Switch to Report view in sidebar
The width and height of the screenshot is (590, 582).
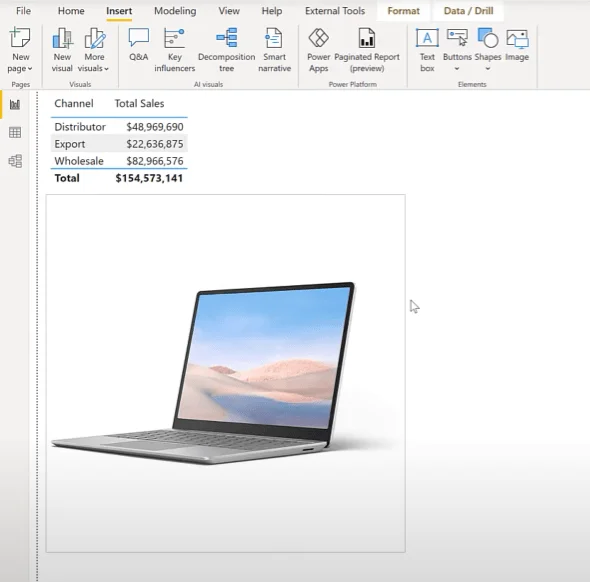tap(15, 104)
